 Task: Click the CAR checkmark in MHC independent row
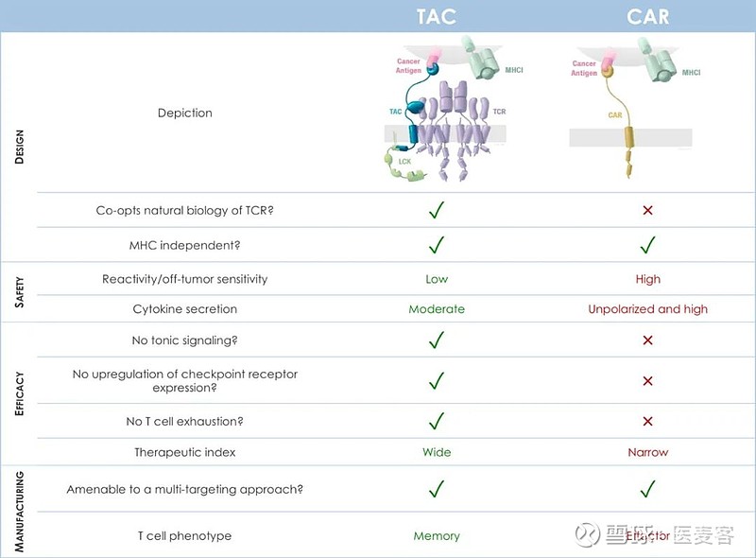point(647,245)
